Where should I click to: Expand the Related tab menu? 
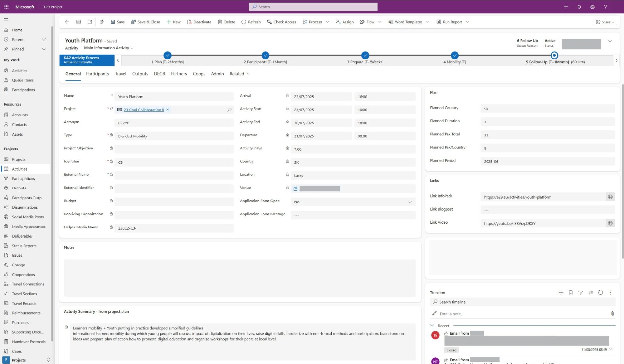(x=240, y=74)
